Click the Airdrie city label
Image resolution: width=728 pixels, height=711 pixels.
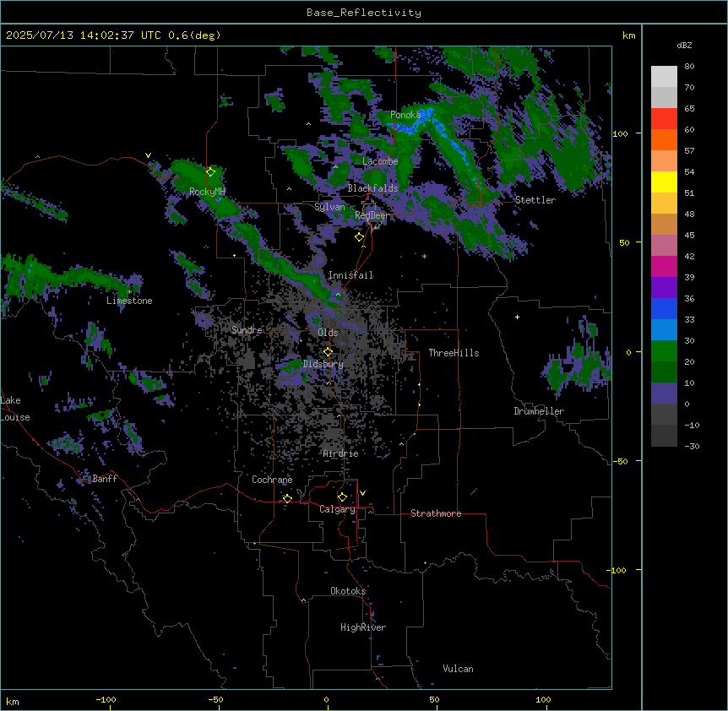[340, 454]
